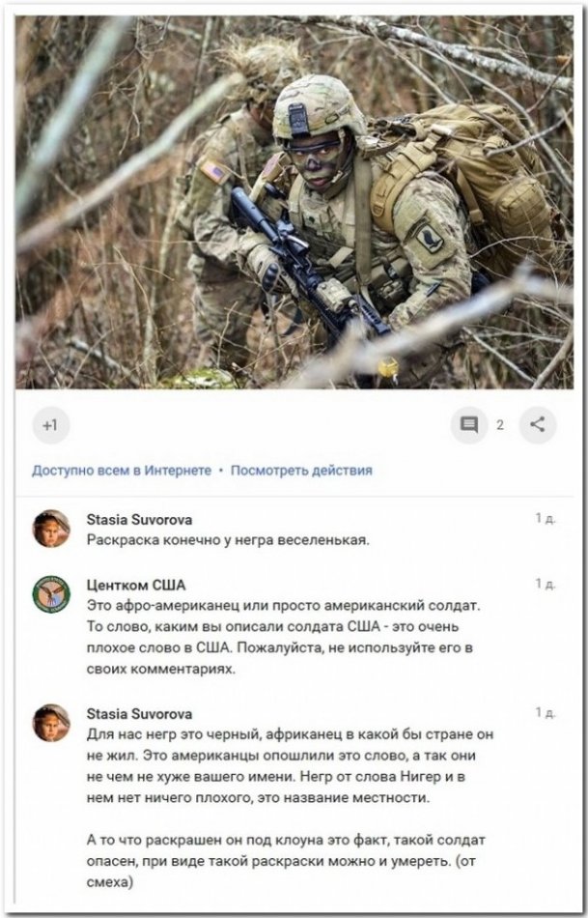Click the "1 д." timestamp of the first comment
Screen dimensions: 588x918
pos(546,518)
